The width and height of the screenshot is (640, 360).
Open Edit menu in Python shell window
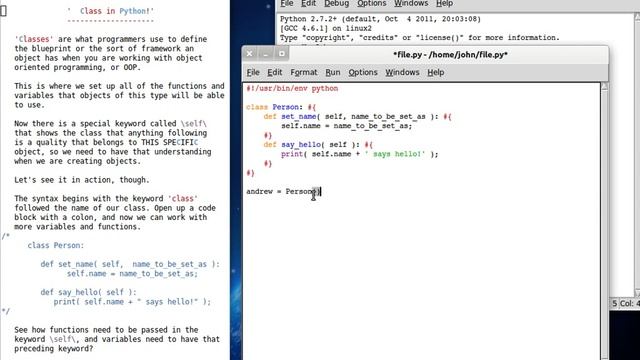coord(308,3)
